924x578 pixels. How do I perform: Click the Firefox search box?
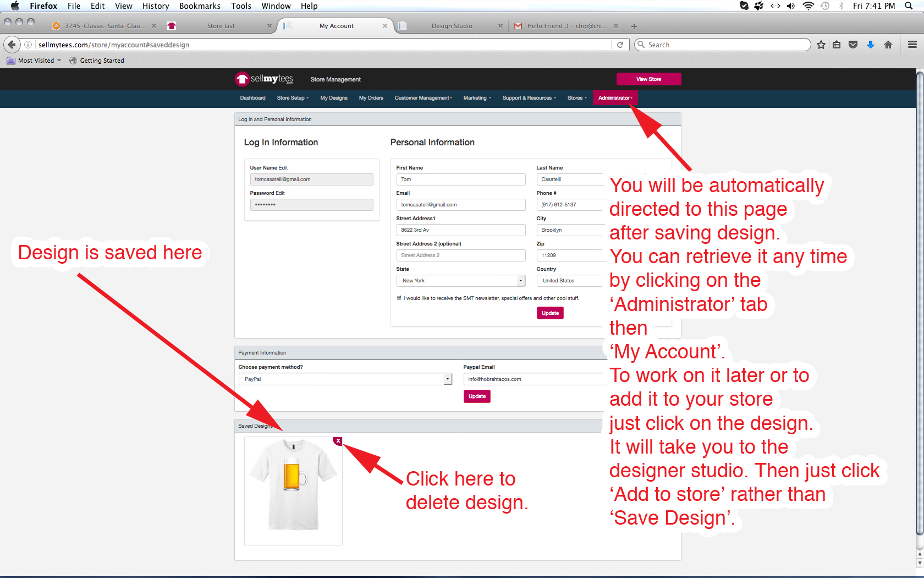pos(722,45)
